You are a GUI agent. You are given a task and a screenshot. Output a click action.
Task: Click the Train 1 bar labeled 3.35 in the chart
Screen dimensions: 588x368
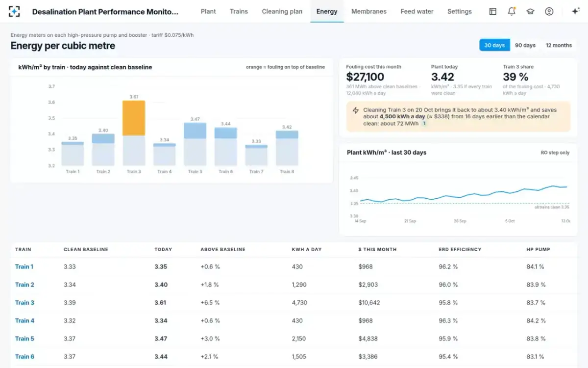(x=73, y=154)
